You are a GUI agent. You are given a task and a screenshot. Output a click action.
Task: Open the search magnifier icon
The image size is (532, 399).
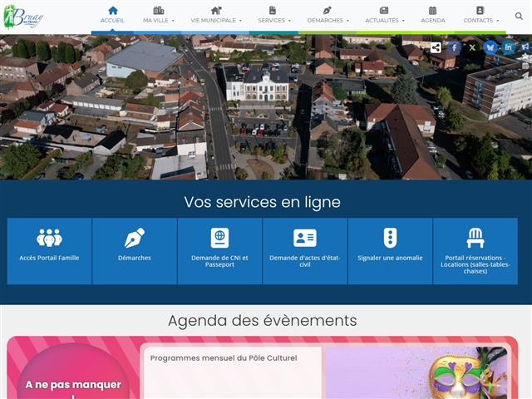(519, 16)
